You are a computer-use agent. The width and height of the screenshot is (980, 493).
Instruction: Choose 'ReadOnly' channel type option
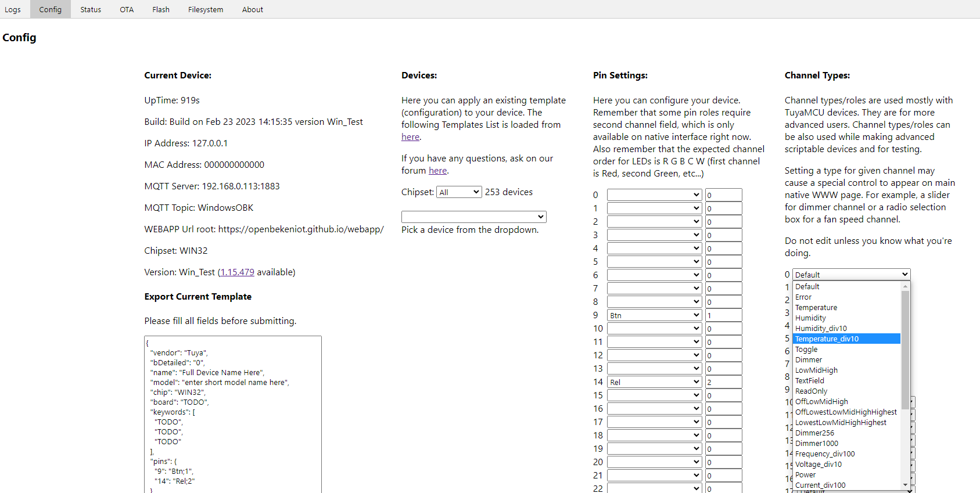[x=847, y=391]
